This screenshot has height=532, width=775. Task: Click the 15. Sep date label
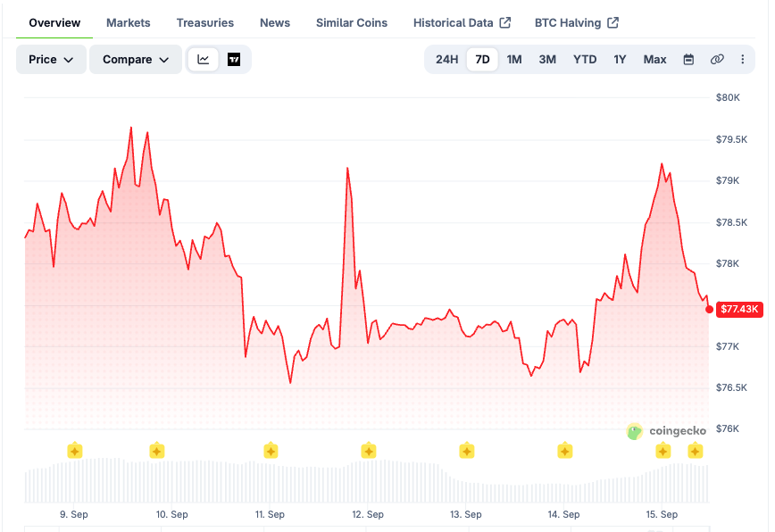pos(662,514)
